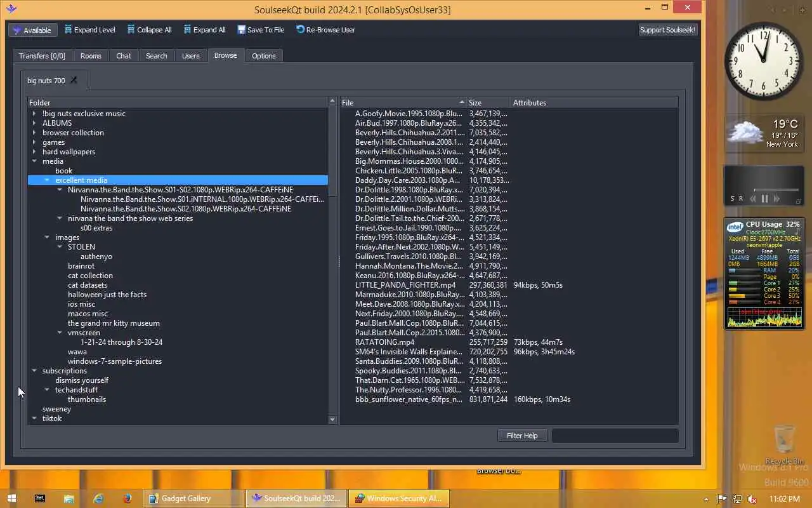The image size is (812, 508).
Task: Select the Keanu.2016.1080p.BluRay file row
Action: 509,276
